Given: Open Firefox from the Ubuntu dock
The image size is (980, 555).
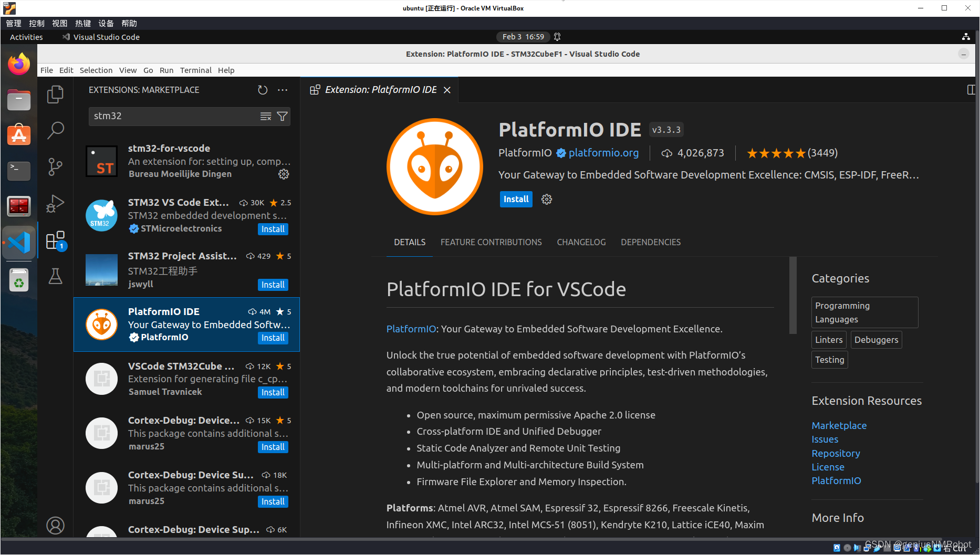Looking at the screenshot, I should pyautogui.click(x=19, y=64).
